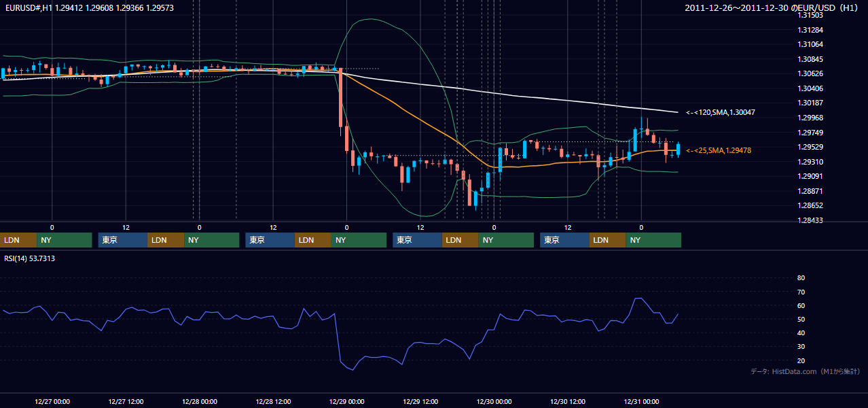
Task: Click the NY session block starting on 12/28
Action: pyautogui.click(x=359, y=240)
